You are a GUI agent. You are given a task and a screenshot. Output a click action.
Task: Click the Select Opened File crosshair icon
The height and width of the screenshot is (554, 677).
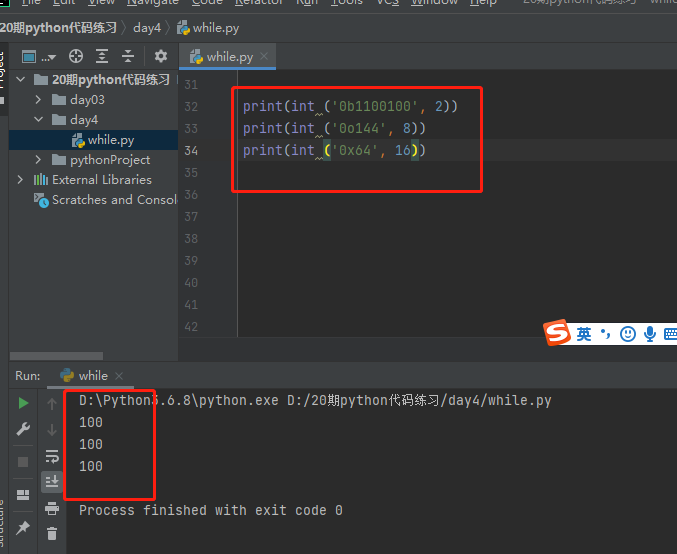[x=76, y=56]
